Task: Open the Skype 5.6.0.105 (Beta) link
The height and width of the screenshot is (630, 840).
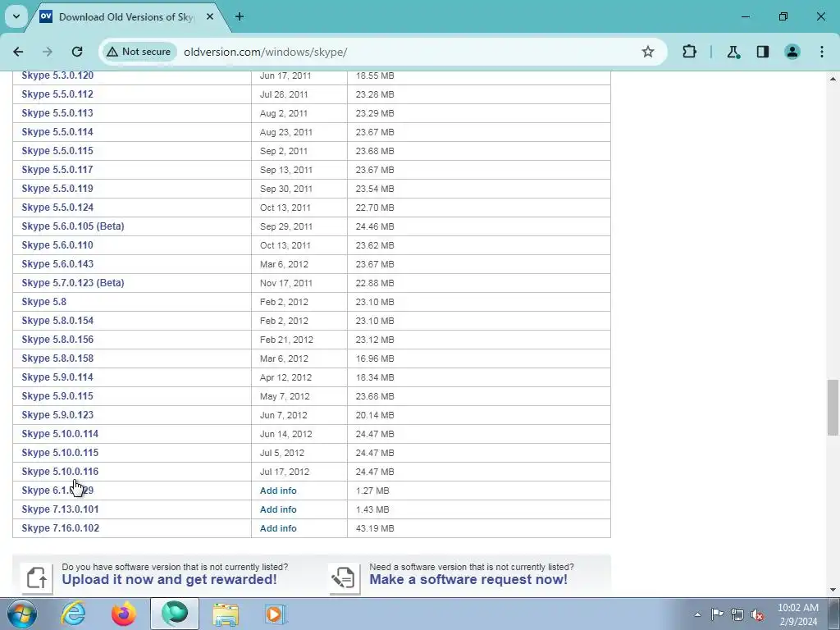Action: (x=73, y=226)
